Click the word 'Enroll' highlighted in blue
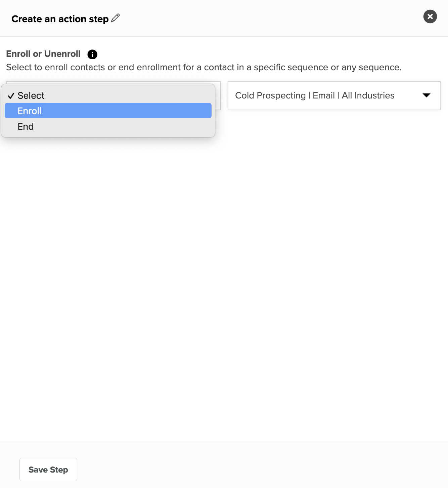 point(30,111)
